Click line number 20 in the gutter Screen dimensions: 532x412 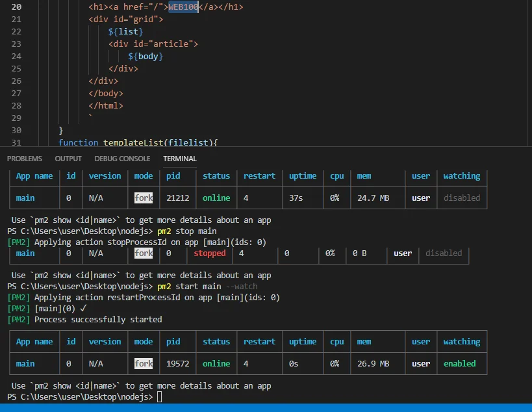(16, 7)
